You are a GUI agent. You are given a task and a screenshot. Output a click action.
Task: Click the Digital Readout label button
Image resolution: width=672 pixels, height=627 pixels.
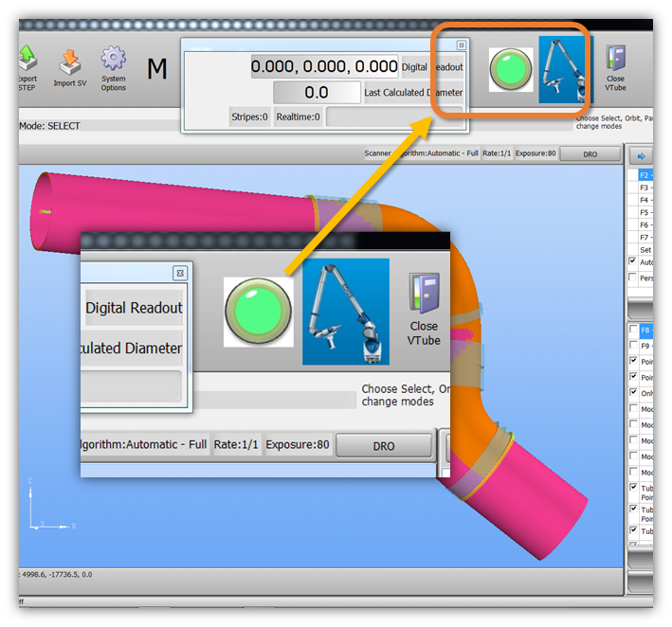(432, 67)
